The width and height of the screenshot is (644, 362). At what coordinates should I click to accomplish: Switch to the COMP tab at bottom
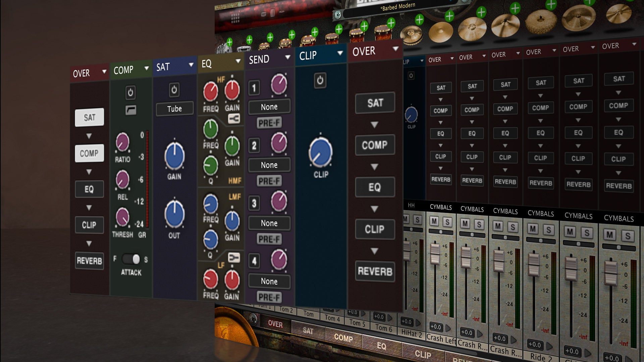pos(343,338)
